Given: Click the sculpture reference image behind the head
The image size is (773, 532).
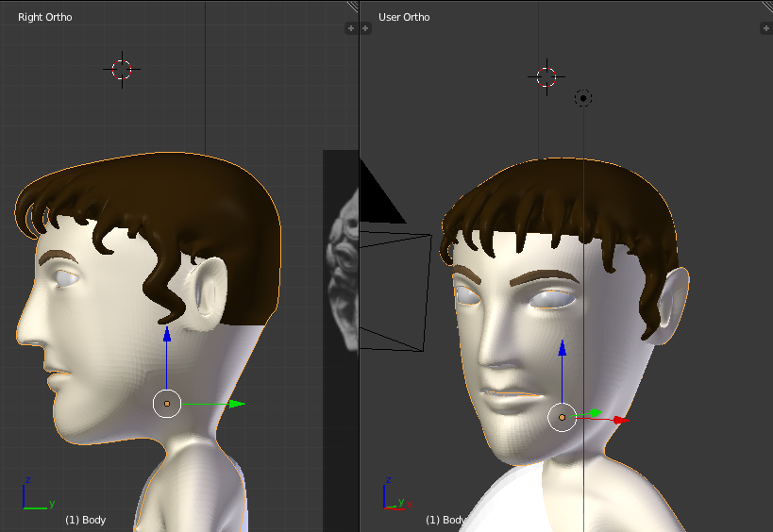Looking at the screenshot, I should (x=342, y=274).
